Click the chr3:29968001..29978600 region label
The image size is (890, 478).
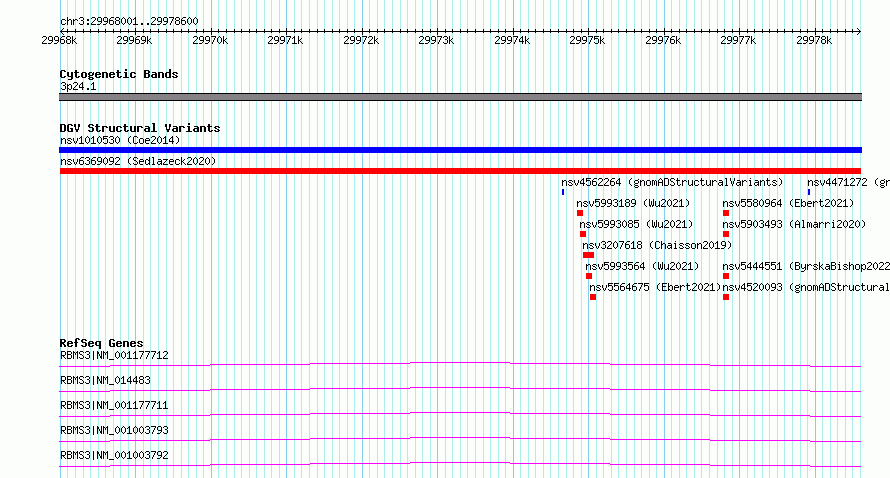pyautogui.click(x=129, y=21)
